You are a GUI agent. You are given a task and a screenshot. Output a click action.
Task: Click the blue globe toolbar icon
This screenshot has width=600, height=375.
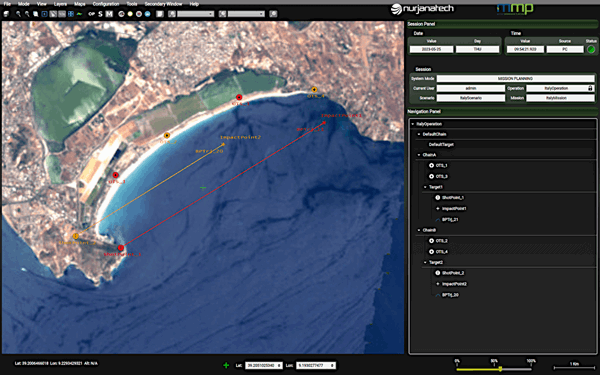click(147, 14)
